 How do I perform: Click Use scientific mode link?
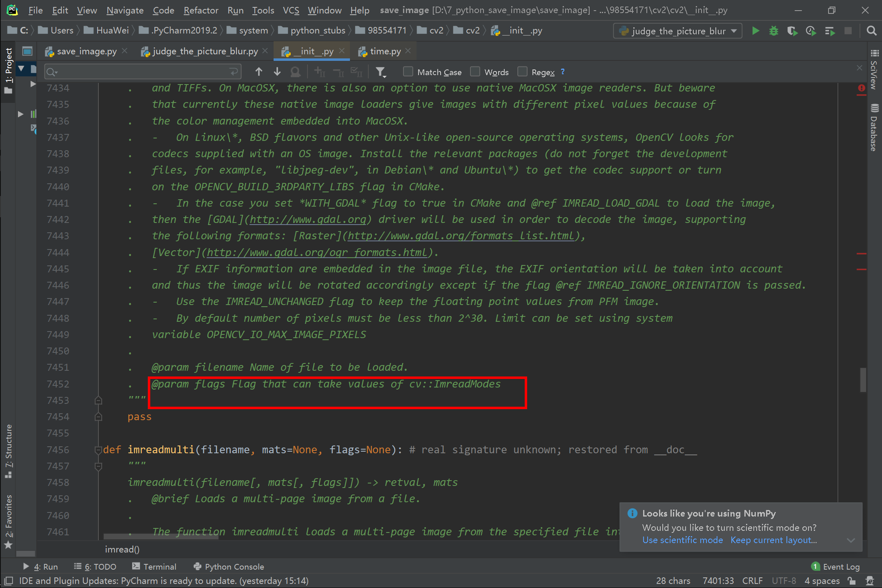[x=682, y=540]
